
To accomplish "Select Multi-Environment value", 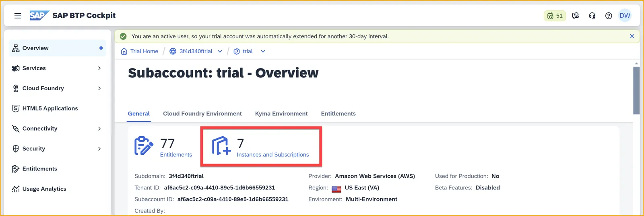I will click(372, 199).
